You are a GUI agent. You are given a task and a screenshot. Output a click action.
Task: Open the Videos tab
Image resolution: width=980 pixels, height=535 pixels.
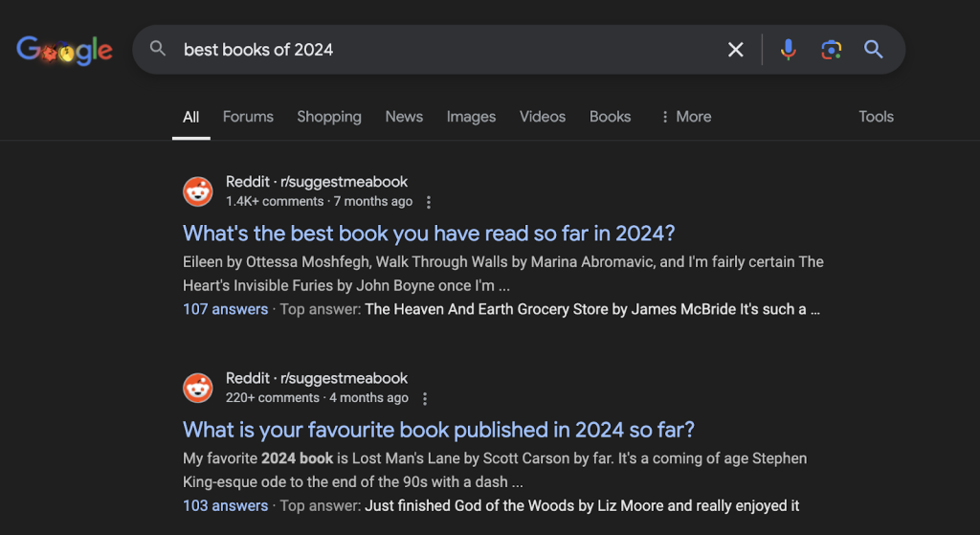543,116
